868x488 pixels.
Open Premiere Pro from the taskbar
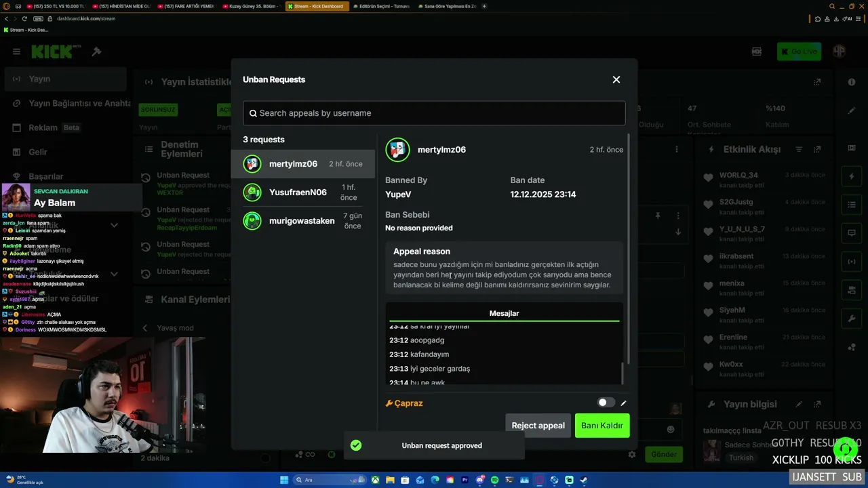point(465,480)
